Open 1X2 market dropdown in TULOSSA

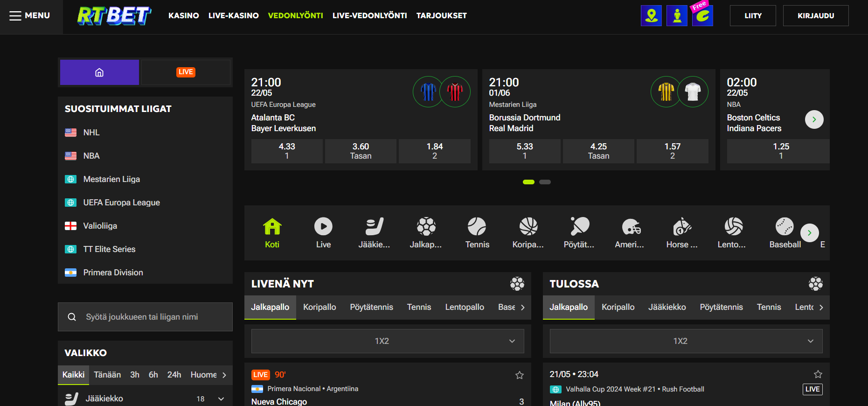pos(686,341)
